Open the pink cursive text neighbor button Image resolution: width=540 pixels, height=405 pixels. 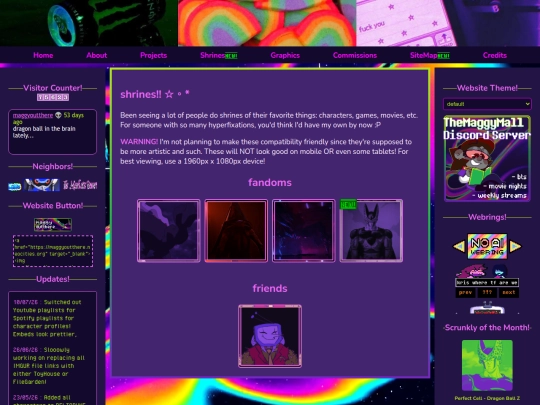point(80,185)
